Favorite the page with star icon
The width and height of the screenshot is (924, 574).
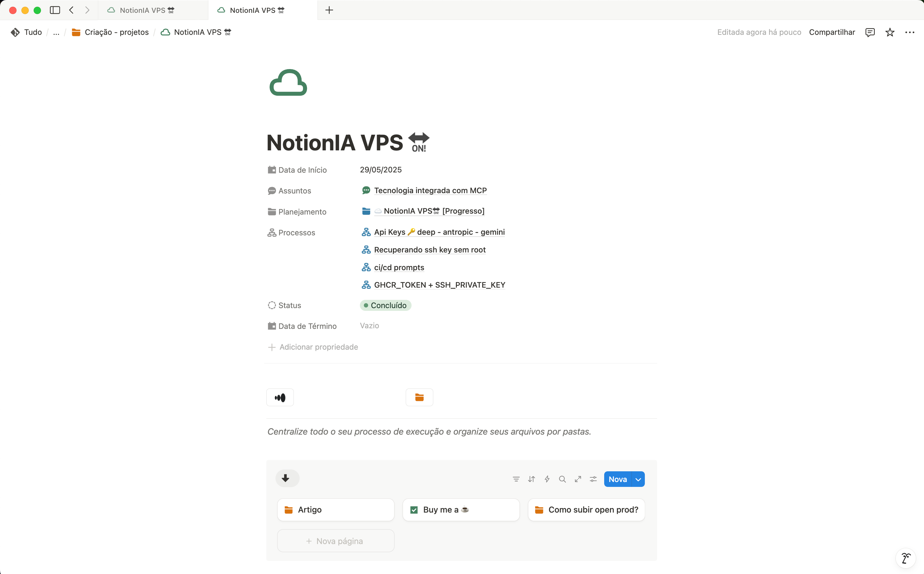tap(890, 32)
